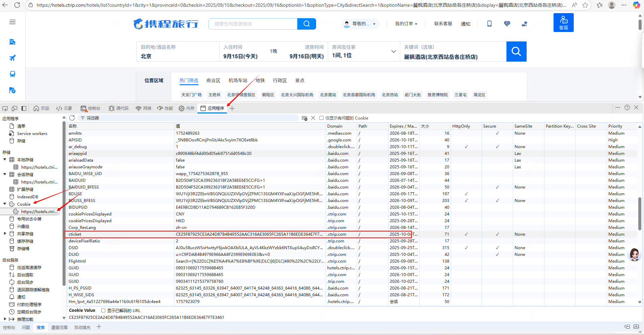This screenshot has width=644, height=335.
Task: Switch to the 元素 elements tab
Action: 64,108
